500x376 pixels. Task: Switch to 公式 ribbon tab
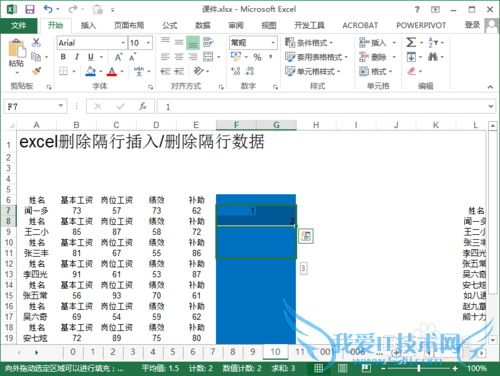pos(170,25)
